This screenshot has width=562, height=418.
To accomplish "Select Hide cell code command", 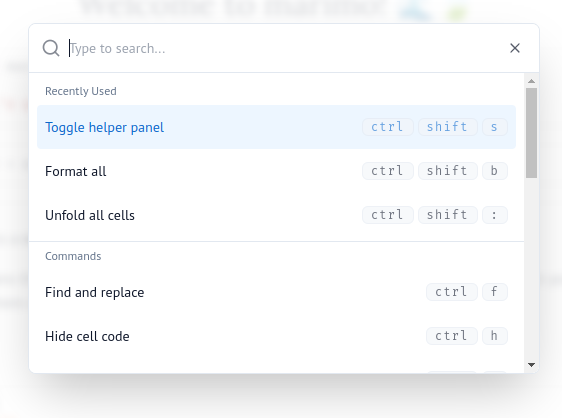I will [x=276, y=336].
